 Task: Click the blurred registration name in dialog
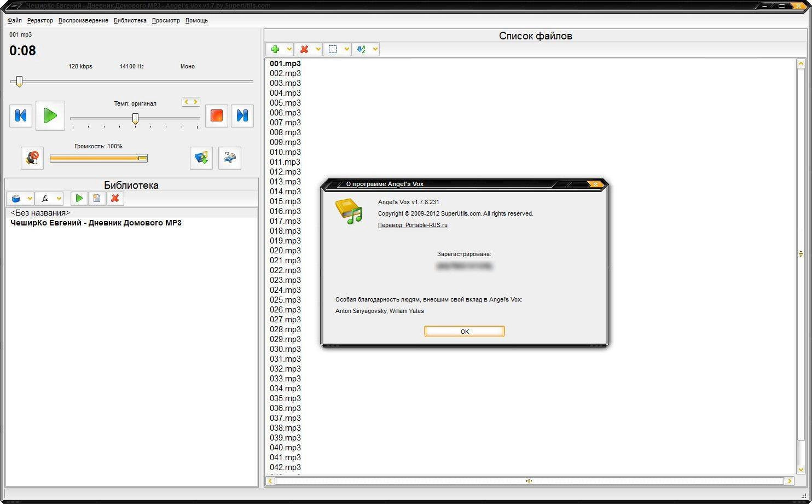click(464, 267)
